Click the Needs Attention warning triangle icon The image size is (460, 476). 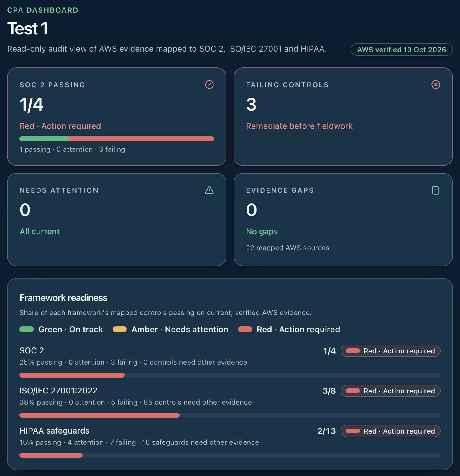(x=209, y=190)
